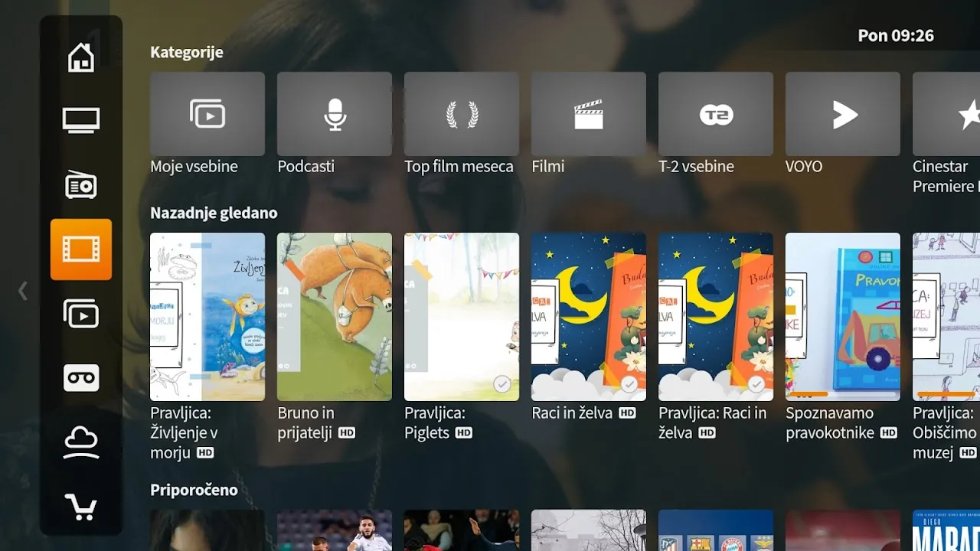This screenshot has height=551, width=980.
Task: Play Pravljica: Raci in želva thumbnail
Action: click(716, 317)
